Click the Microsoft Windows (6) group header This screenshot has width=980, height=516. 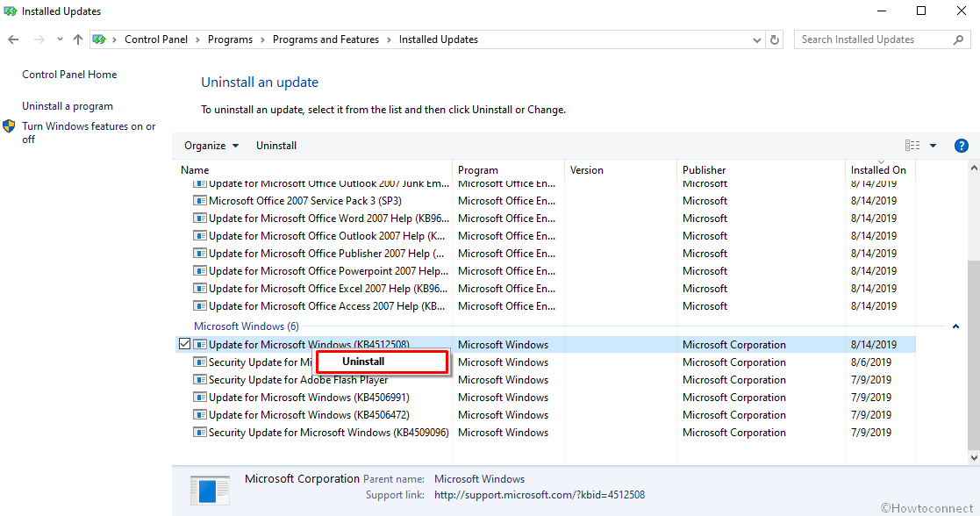click(x=247, y=326)
